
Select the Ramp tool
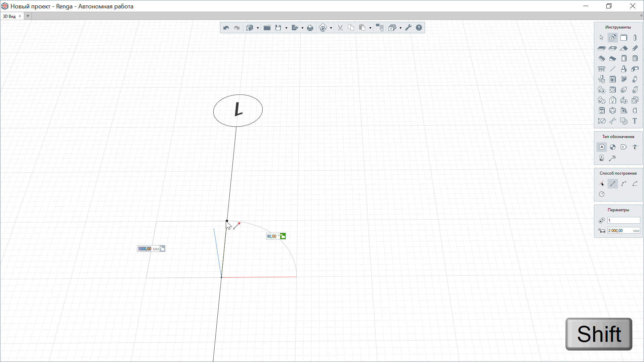(612, 58)
